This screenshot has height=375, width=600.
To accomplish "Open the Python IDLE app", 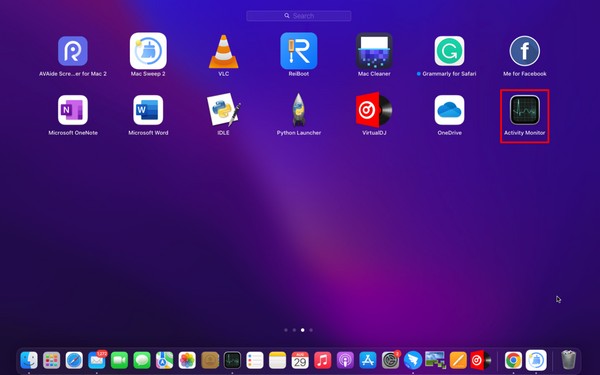I will point(223,109).
